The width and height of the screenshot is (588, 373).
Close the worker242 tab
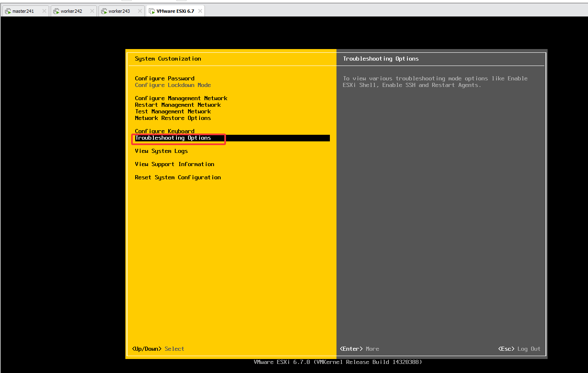click(92, 11)
